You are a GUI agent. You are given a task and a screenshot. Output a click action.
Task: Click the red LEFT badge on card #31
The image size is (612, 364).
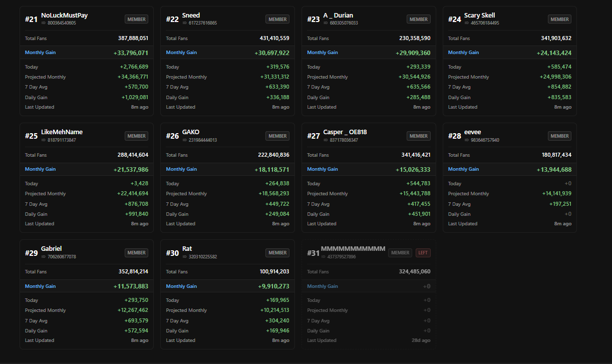423,252
